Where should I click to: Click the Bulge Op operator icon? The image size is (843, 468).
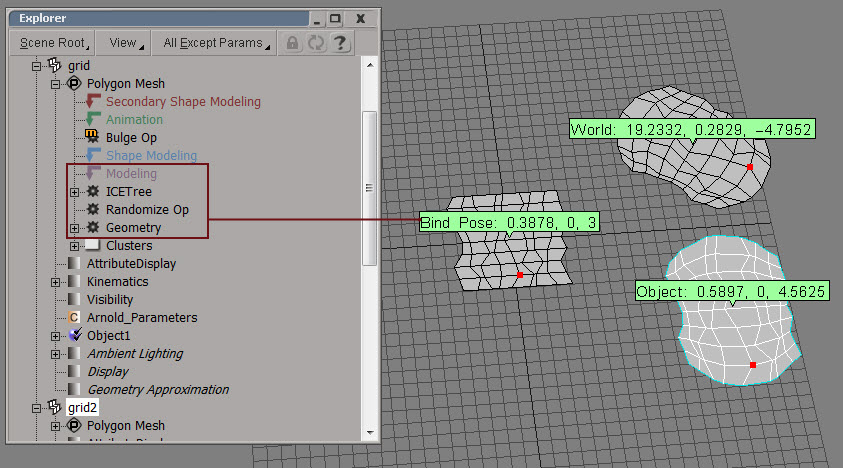(93, 137)
